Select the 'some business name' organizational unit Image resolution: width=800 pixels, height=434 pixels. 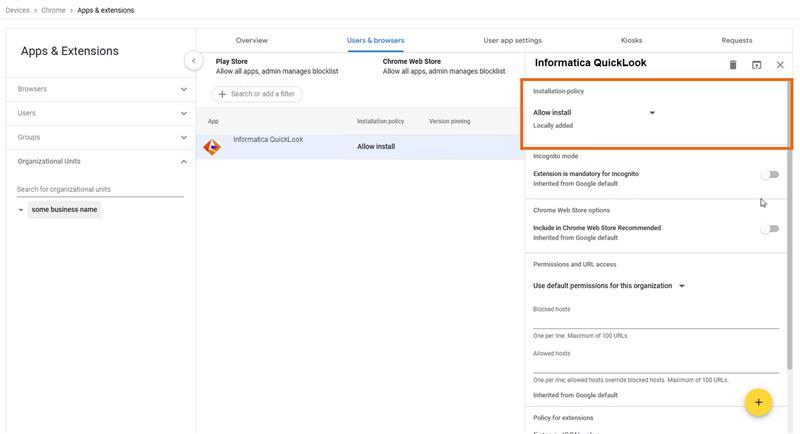(64, 210)
